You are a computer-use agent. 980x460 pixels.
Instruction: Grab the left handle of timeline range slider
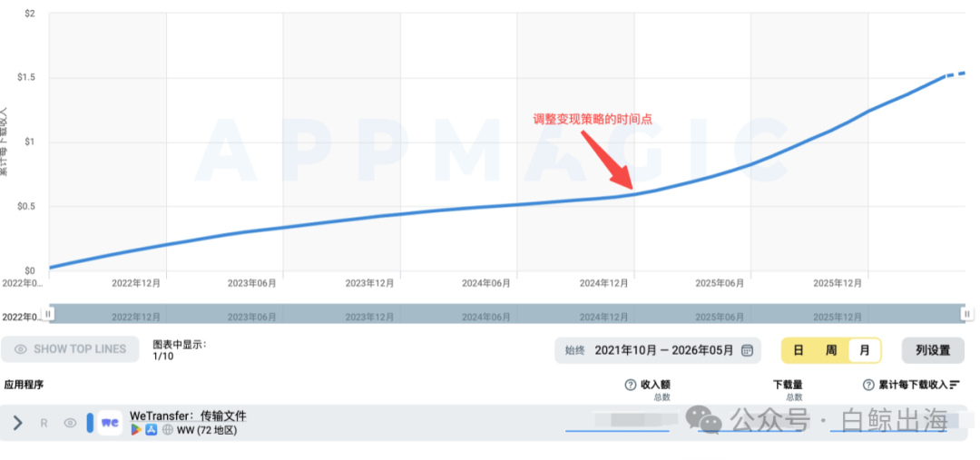[x=48, y=314]
